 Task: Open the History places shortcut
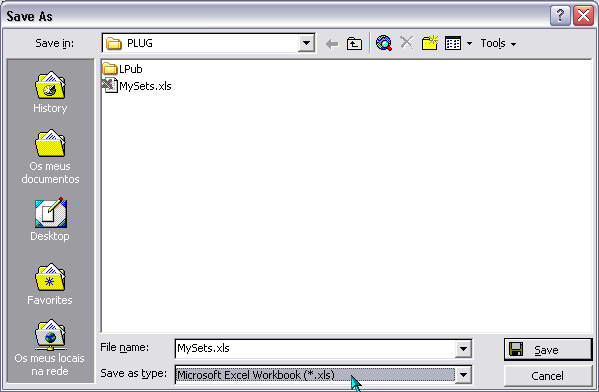coord(50,92)
